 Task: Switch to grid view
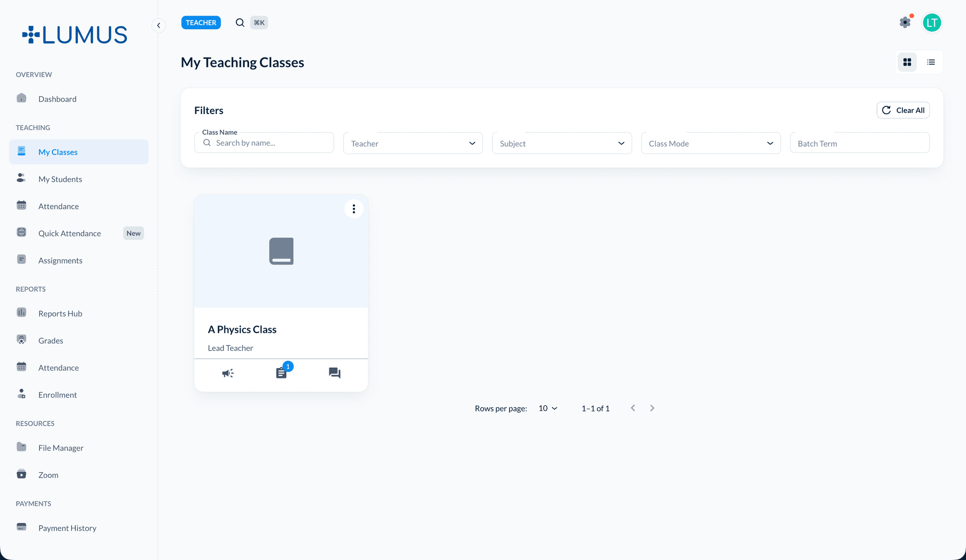907,62
